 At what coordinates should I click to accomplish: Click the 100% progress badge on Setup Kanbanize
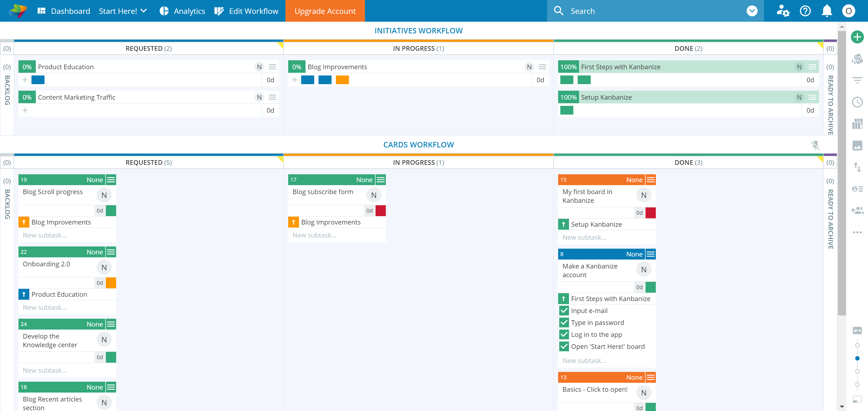568,97
